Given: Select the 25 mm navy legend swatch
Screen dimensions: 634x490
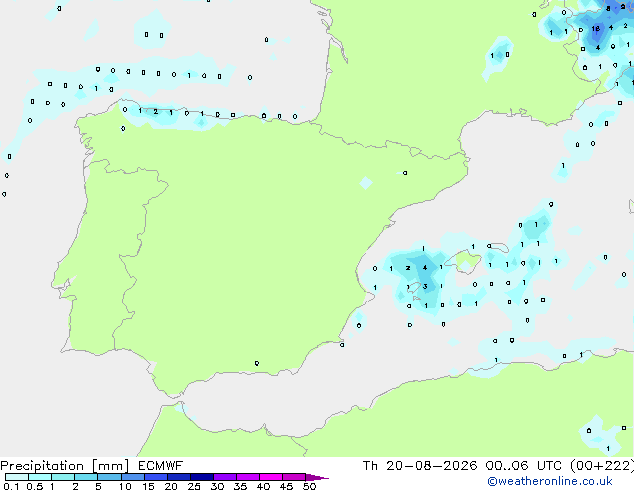Looking at the screenshot, I should [201, 477].
